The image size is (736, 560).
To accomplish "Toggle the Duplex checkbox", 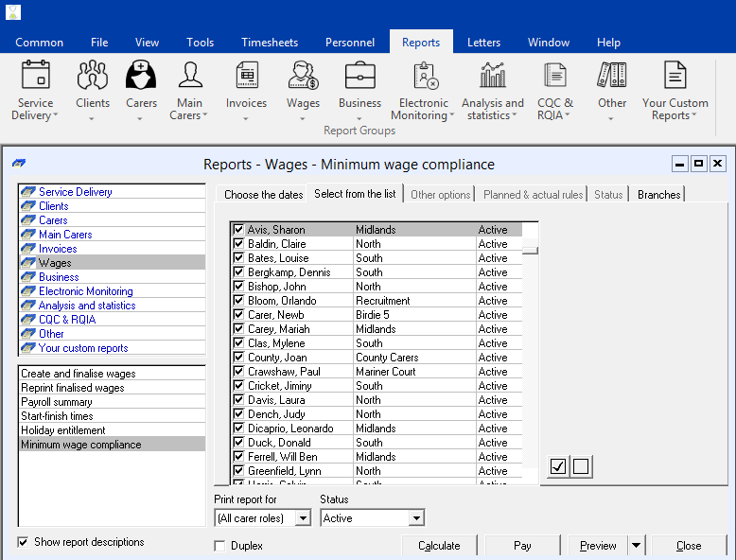I will 220,546.
